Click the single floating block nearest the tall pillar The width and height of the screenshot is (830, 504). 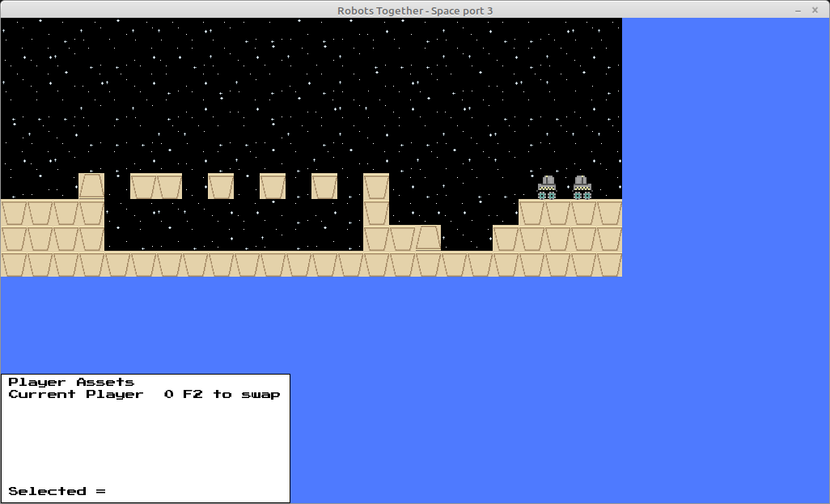pyautogui.click(x=324, y=186)
